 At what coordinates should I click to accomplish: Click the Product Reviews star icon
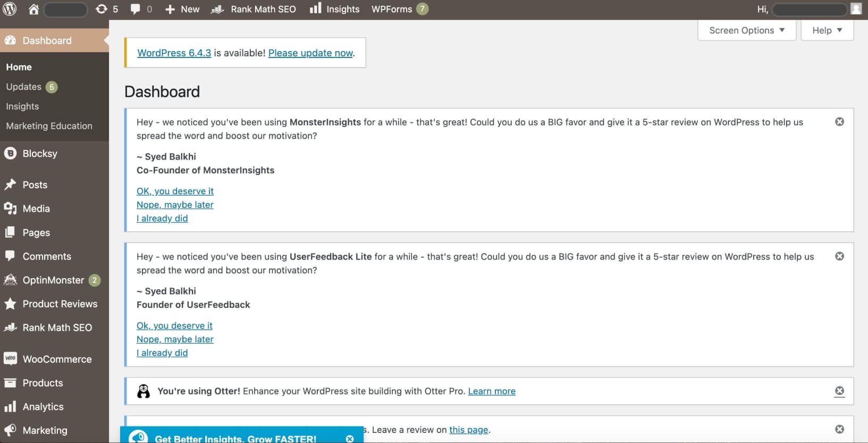[x=10, y=304]
